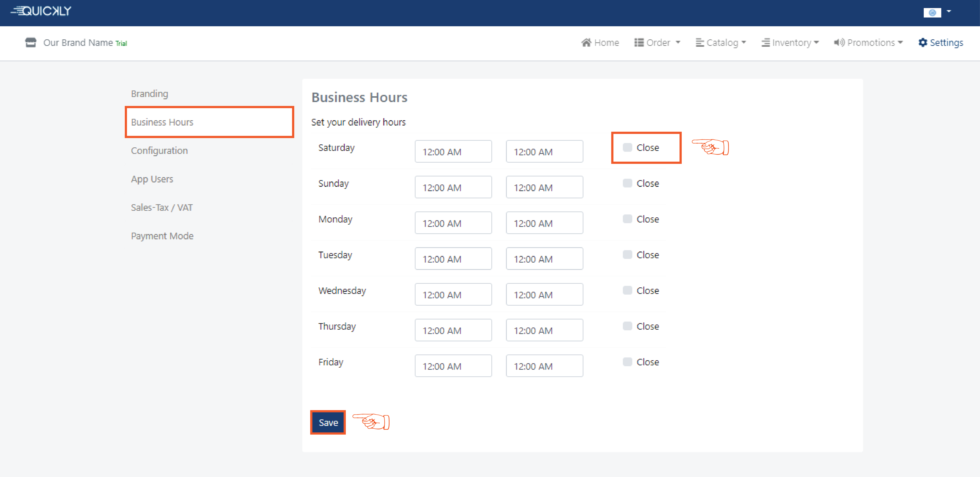Mark Monday as closed
This screenshot has height=477, width=980.
pos(627,219)
